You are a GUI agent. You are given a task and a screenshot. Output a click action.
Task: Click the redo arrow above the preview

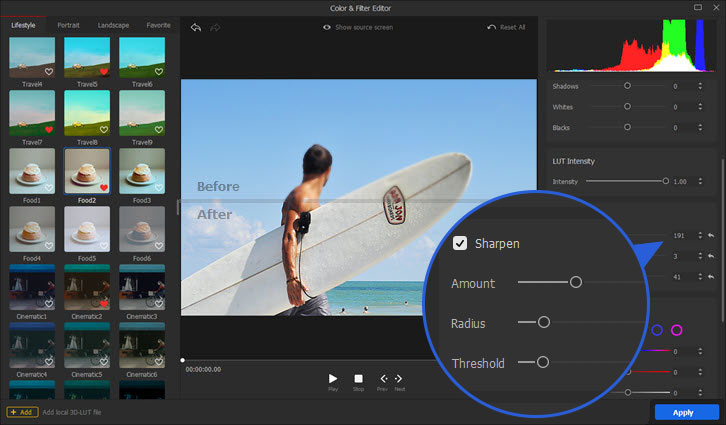point(215,27)
